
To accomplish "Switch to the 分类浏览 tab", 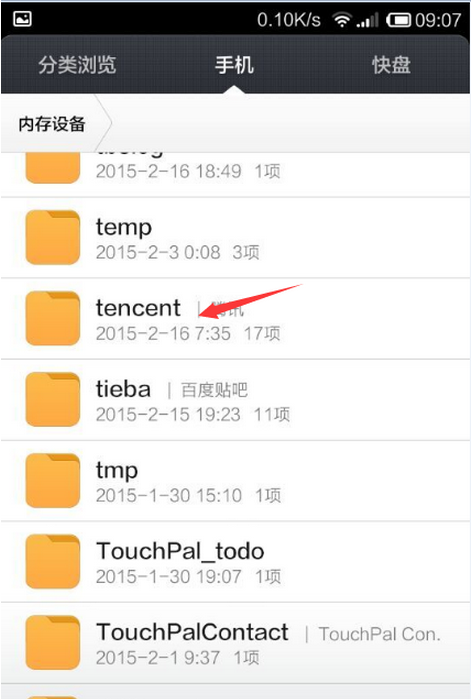I will [77, 65].
